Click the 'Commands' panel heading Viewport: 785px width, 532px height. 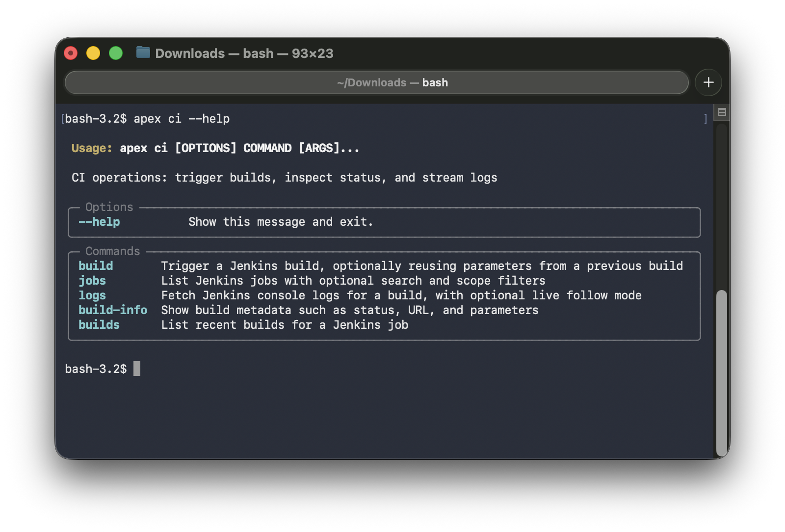pos(113,251)
